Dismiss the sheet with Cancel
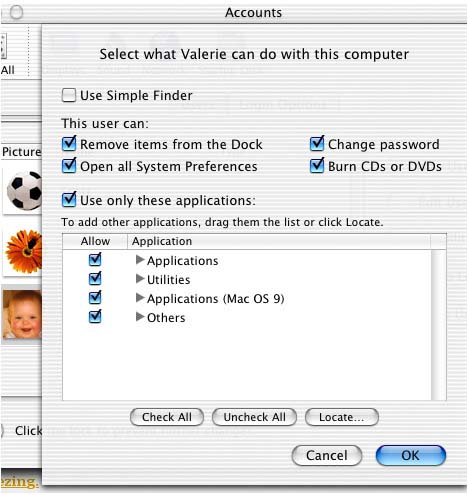 (x=327, y=455)
